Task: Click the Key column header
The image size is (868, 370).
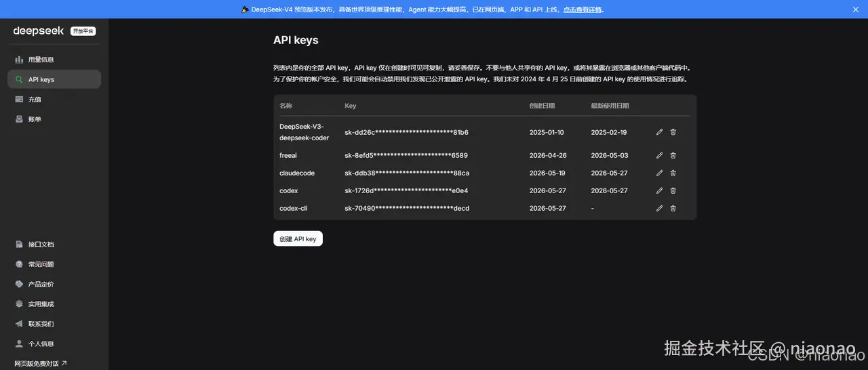Action: click(351, 106)
